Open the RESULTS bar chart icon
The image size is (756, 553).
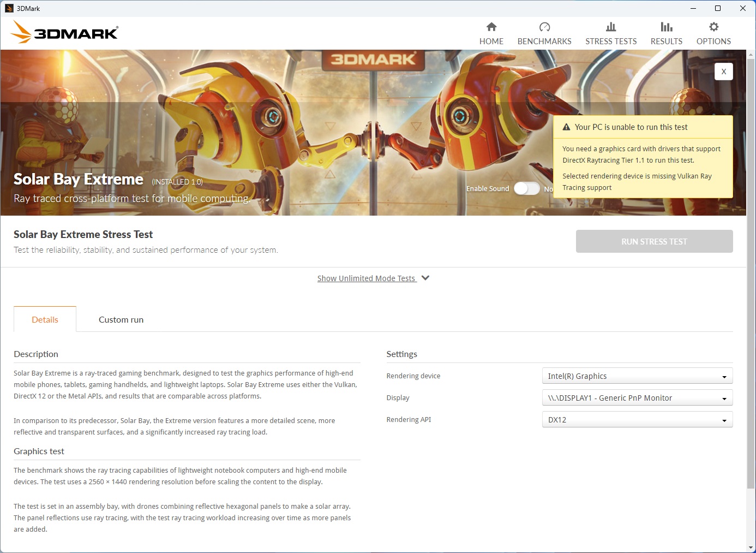pyautogui.click(x=667, y=27)
